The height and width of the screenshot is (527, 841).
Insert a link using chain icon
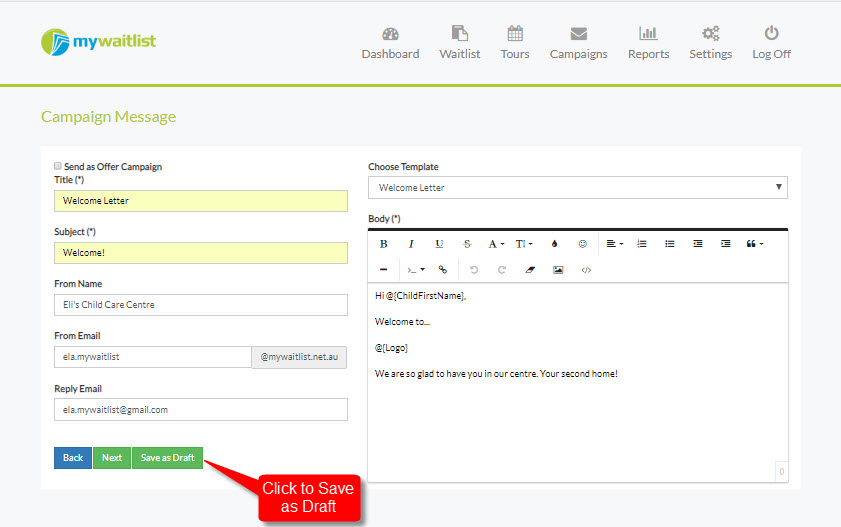[x=442, y=270]
